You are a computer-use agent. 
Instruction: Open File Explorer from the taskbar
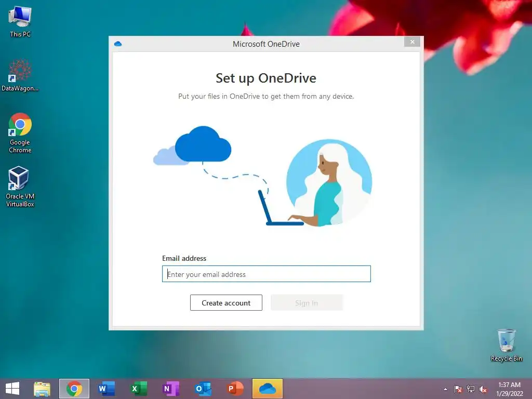pos(42,389)
